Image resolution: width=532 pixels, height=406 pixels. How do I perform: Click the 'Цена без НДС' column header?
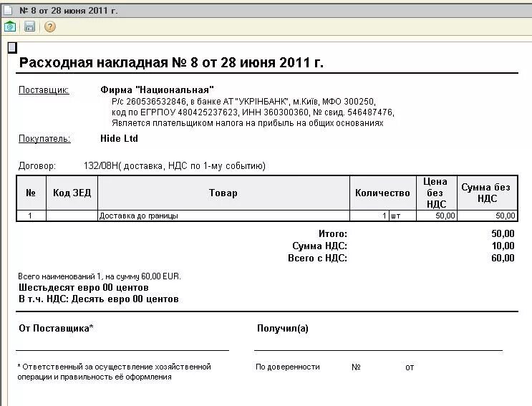436,193
